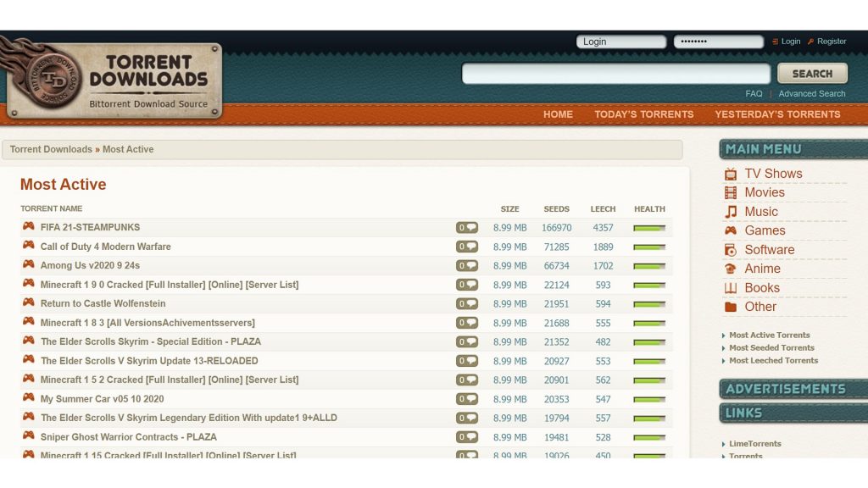Click comment bubble icon for FIFA 21-STEAMPUNKS
This screenshot has width=868, height=488.
(467, 228)
